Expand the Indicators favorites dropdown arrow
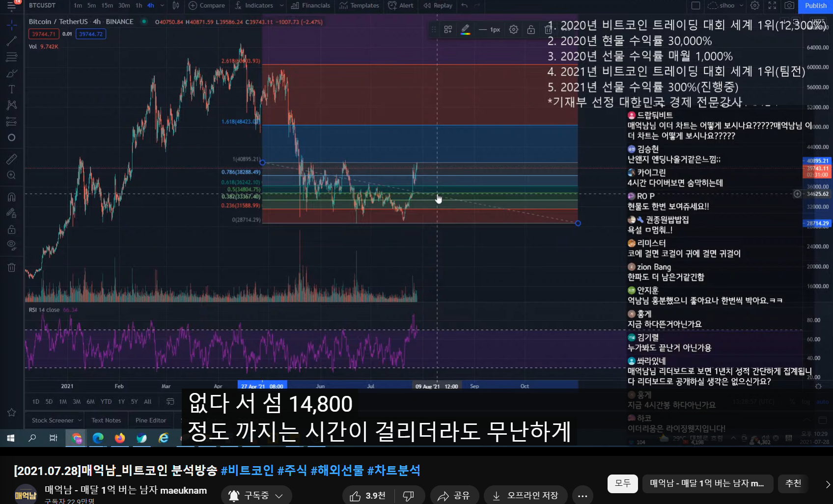Screen dimensions: 833x504 pos(281,5)
